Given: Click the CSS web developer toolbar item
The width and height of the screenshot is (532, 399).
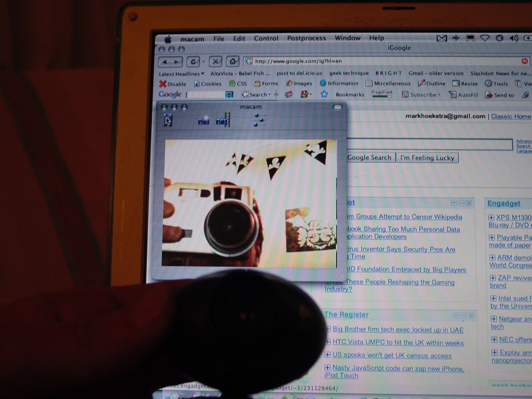Looking at the screenshot, I should [x=237, y=84].
